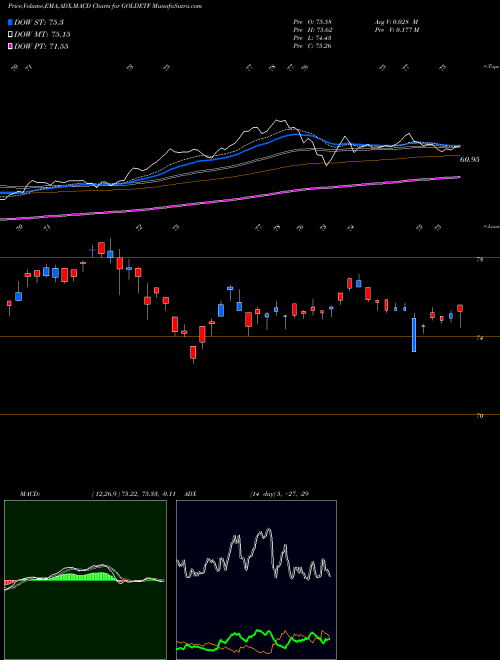This screenshot has width=500, height=660.
Task: Click the '<Lows' row label
Action: pyautogui.click(x=491, y=226)
